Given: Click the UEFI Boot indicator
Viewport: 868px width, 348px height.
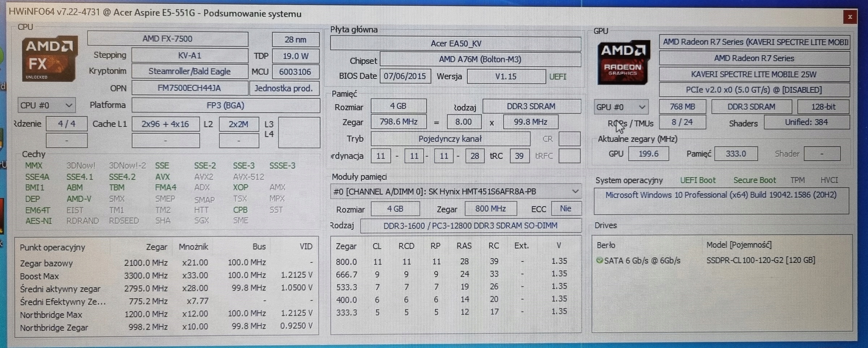Looking at the screenshot, I should 697,180.
